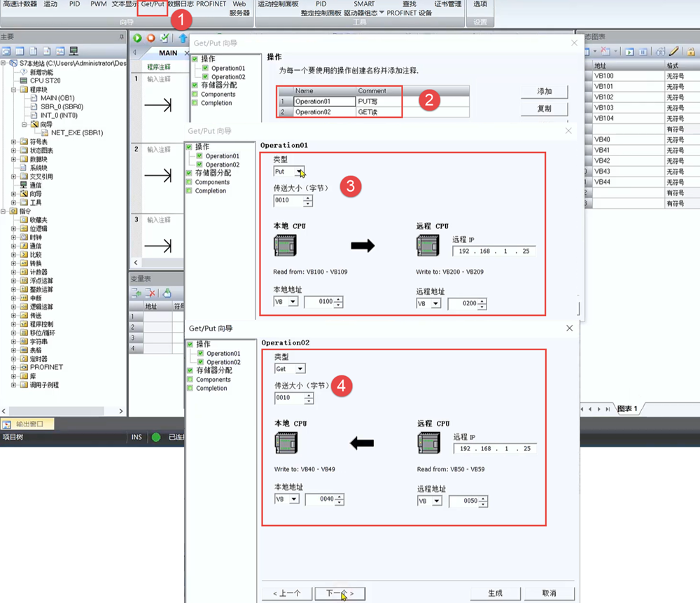The image size is (700, 603).
Task: Click the Compile checkmark icon in editor toolbar
Action: [164, 38]
